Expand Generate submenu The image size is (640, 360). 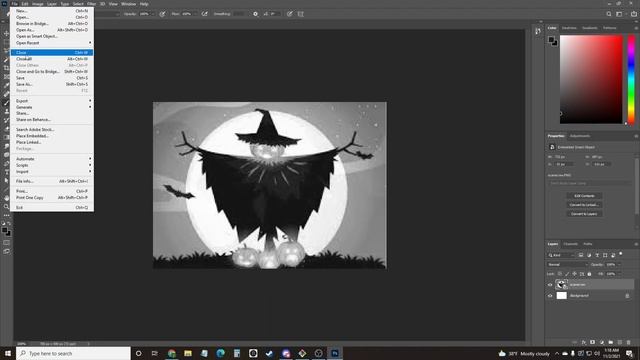52,107
